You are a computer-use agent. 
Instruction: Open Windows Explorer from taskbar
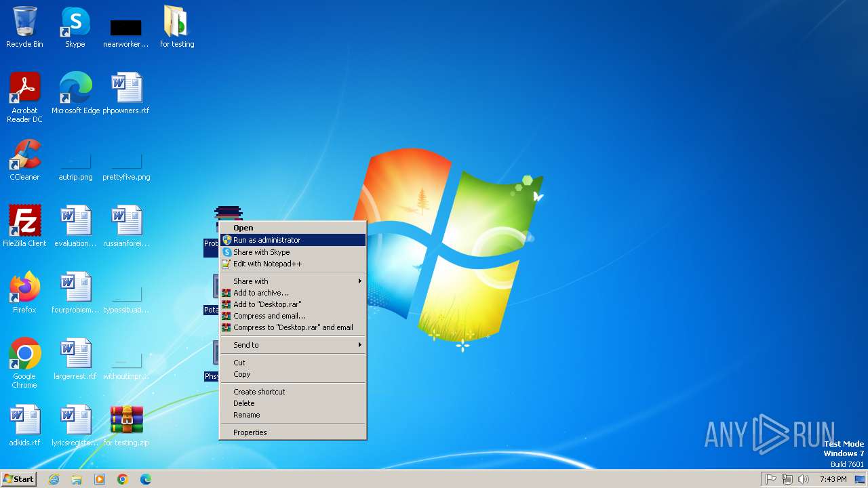[77, 479]
